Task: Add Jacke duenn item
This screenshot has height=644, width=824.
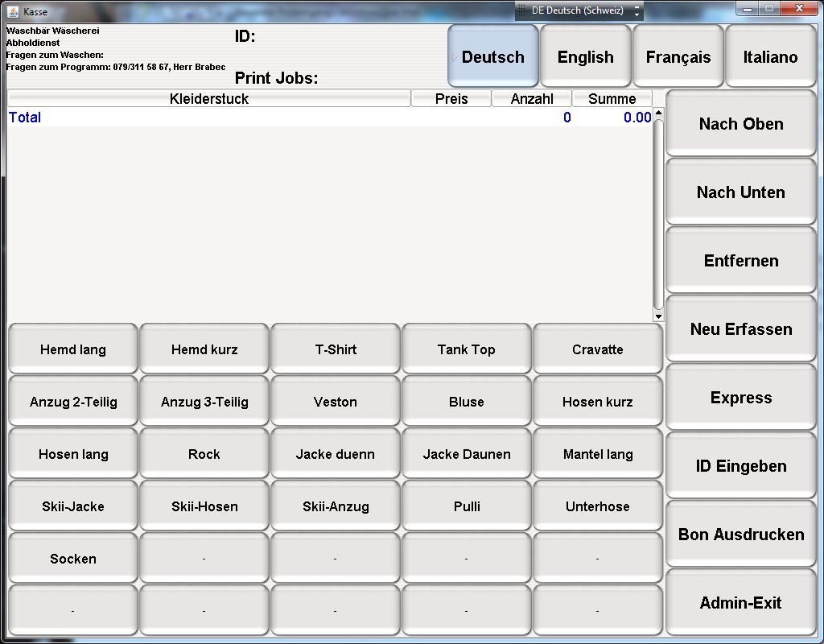Action: (x=336, y=454)
